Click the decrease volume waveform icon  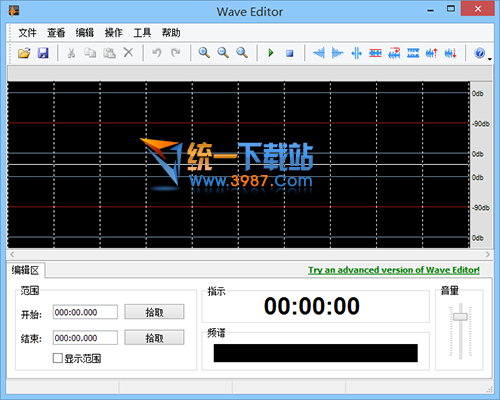450,53
